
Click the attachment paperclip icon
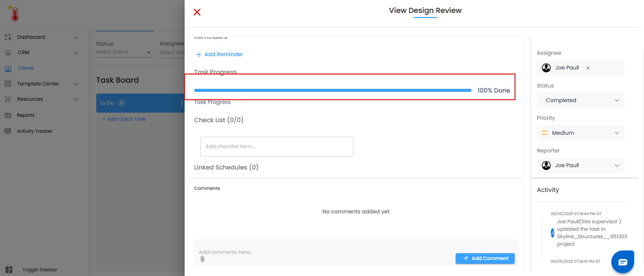(x=203, y=259)
